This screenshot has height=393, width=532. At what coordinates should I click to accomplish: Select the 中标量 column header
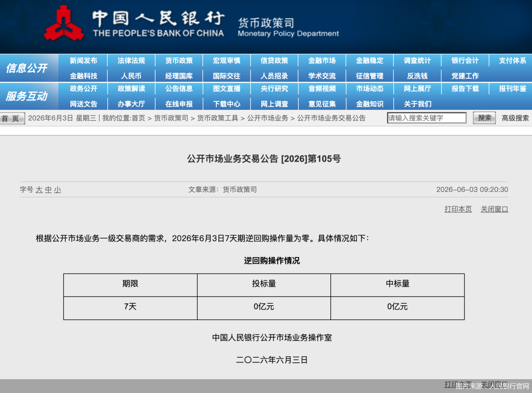point(397,285)
